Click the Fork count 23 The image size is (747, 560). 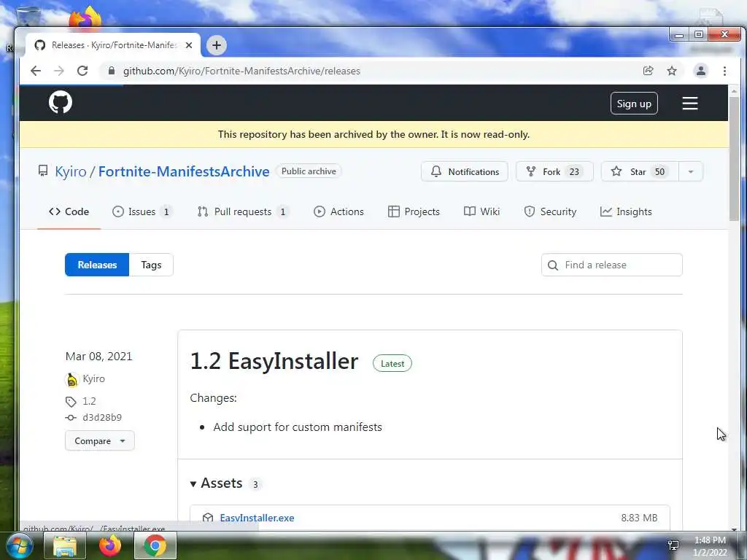click(574, 171)
